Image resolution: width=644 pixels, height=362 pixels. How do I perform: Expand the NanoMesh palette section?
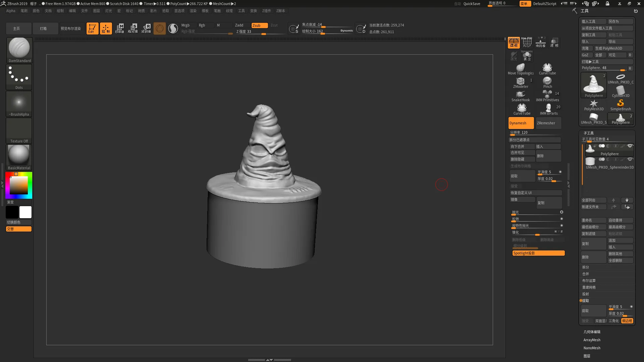[x=592, y=348]
